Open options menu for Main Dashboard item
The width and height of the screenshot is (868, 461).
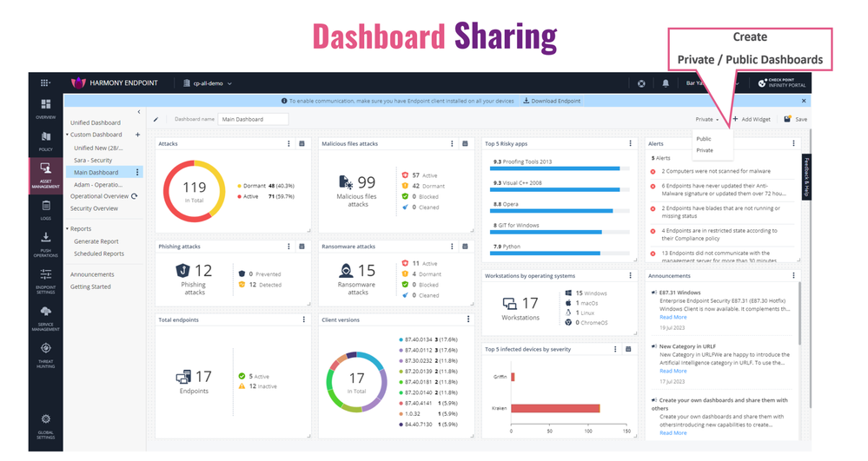pos(137,173)
